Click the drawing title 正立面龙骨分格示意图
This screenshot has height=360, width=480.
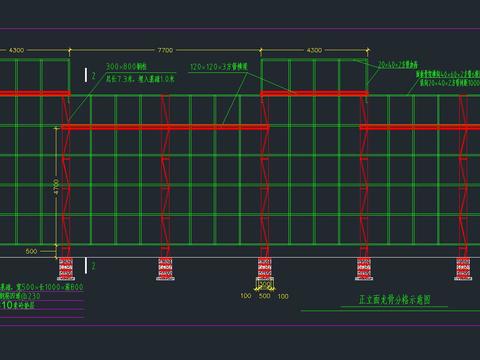pos(394,299)
